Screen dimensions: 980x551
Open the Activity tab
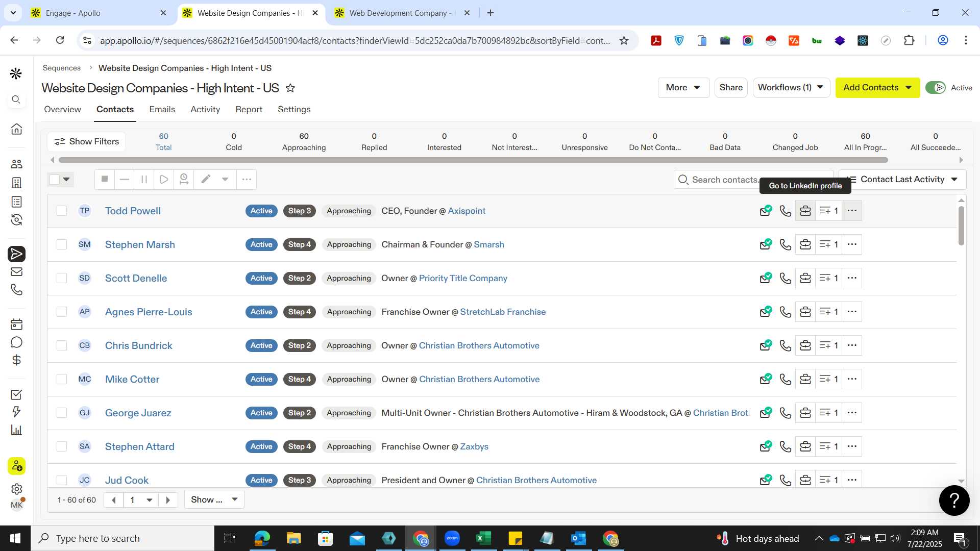(205, 109)
